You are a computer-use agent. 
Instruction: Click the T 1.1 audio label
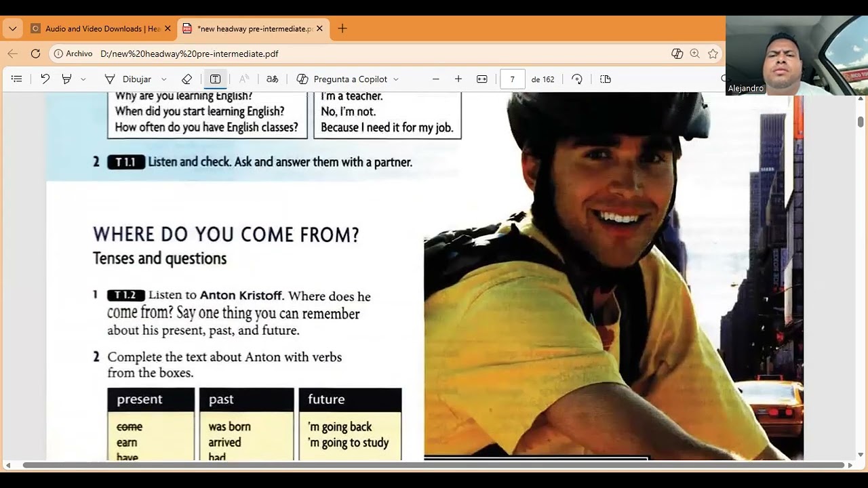pyautogui.click(x=126, y=163)
